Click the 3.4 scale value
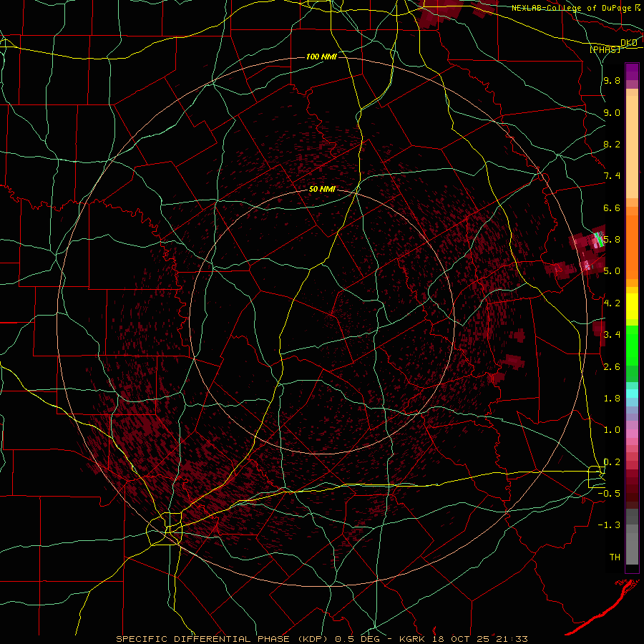Image resolution: width=644 pixels, height=644 pixels. tap(612, 335)
